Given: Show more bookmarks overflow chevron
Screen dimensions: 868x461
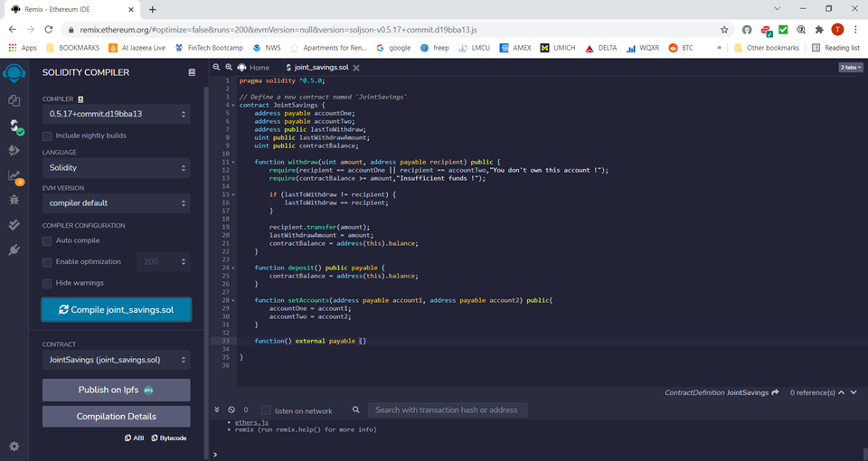Looking at the screenshot, I should pos(719,48).
